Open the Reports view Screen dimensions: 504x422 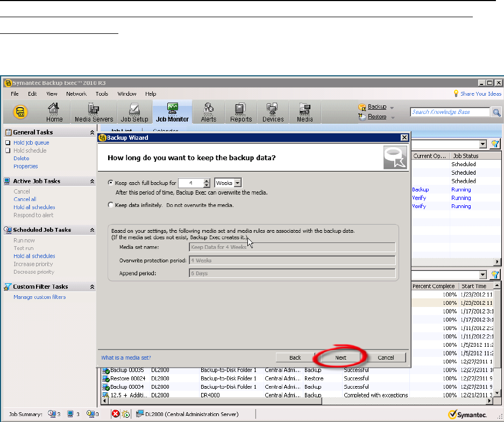click(241, 112)
